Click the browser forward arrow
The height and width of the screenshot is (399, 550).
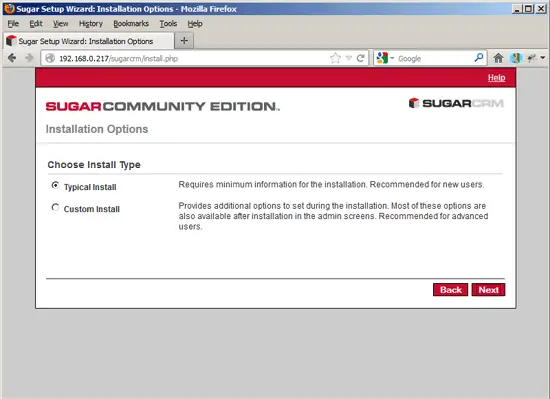29,58
